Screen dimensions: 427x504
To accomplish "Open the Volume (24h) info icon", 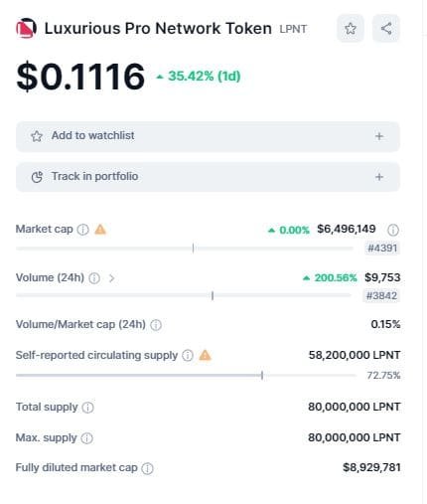I will point(94,278).
